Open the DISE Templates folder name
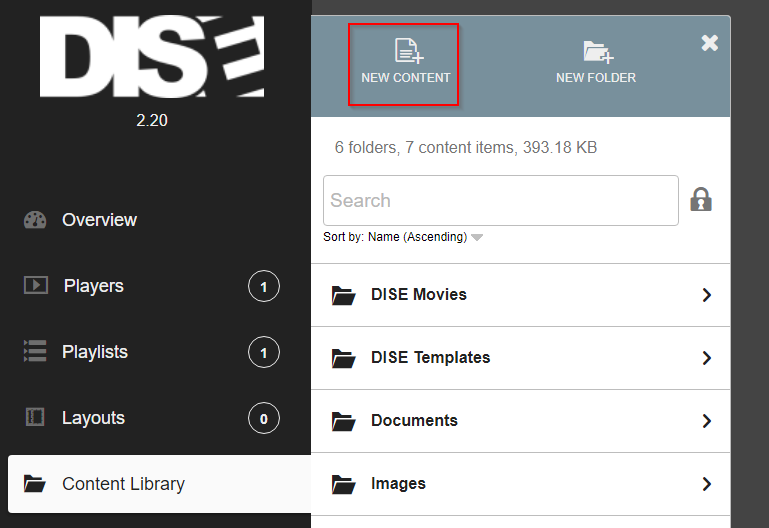 point(431,357)
